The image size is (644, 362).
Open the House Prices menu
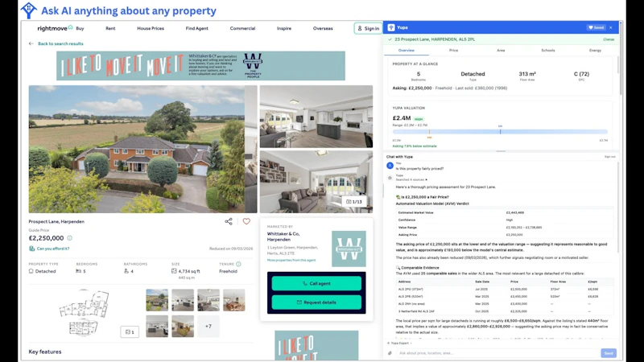[151, 28]
